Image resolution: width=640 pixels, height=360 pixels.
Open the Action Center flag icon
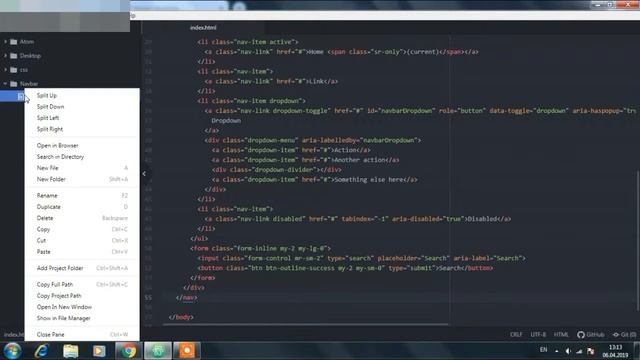591,351
